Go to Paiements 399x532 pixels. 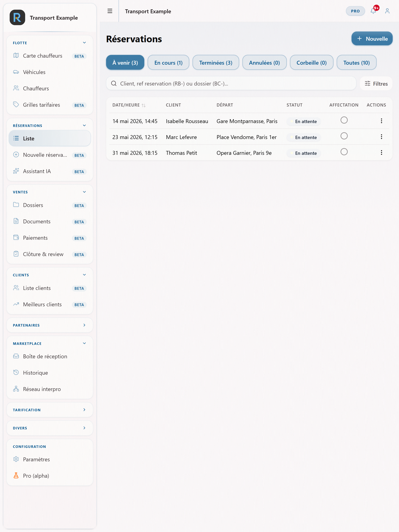(50, 238)
